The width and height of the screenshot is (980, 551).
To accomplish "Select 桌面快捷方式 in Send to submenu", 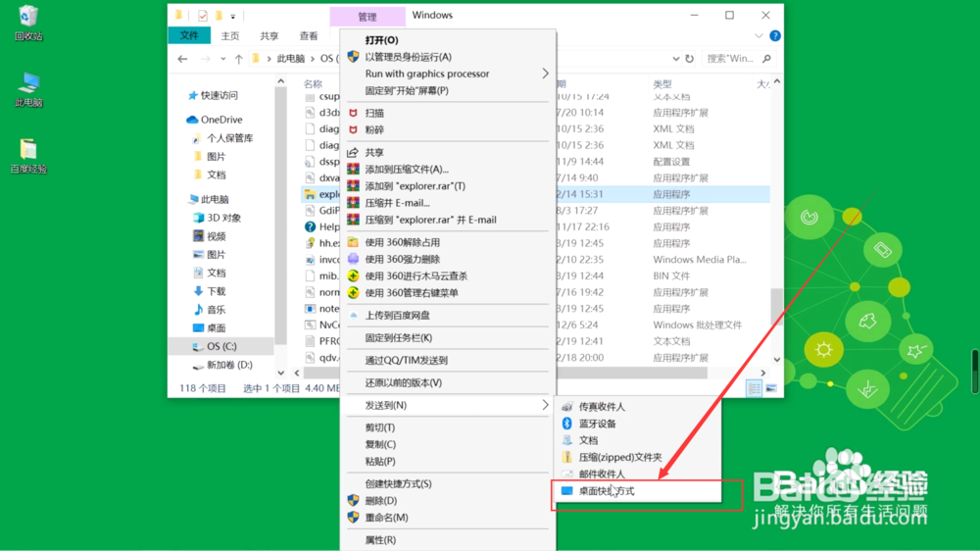I will point(638,491).
